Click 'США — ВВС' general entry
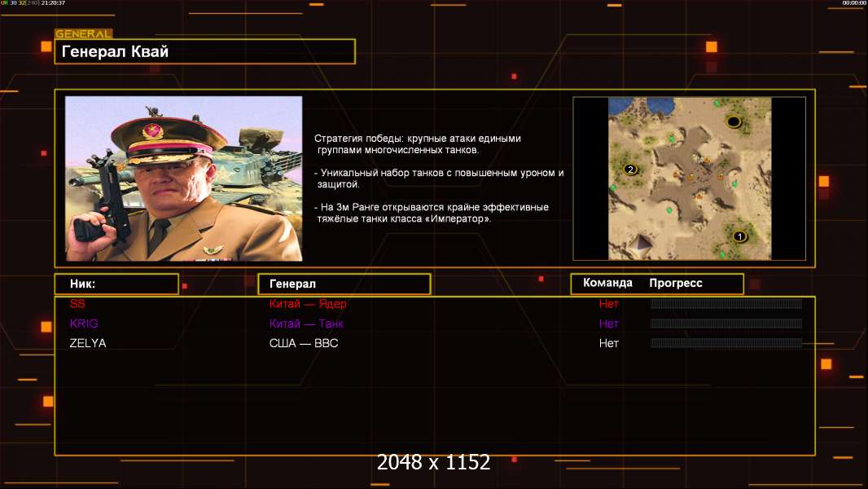Image resolution: width=868 pixels, height=489 pixels. point(304,343)
